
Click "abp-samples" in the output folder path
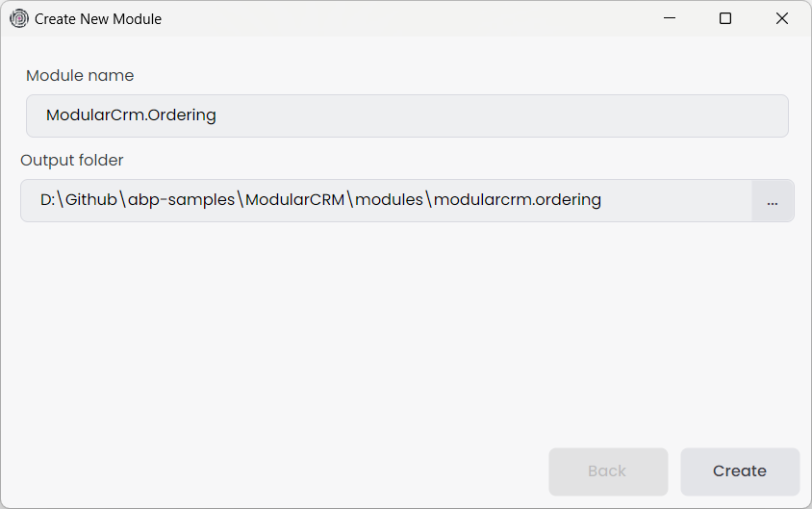182,200
